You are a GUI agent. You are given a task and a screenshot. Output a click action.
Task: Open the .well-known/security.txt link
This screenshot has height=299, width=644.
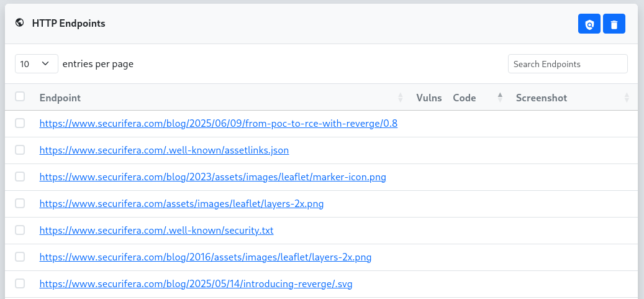point(156,231)
